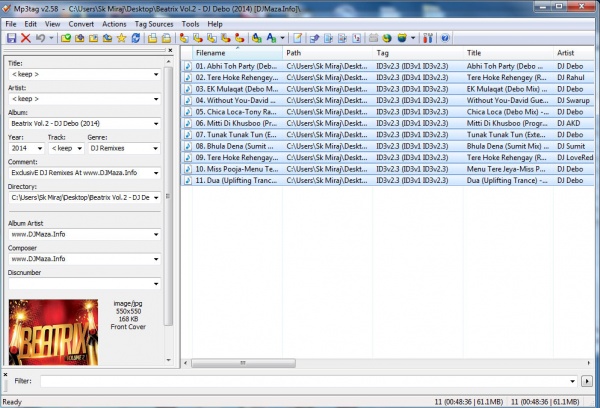Expand the Album Artist dropdown
The width and height of the screenshot is (600, 408).
click(x=156, y=234)
